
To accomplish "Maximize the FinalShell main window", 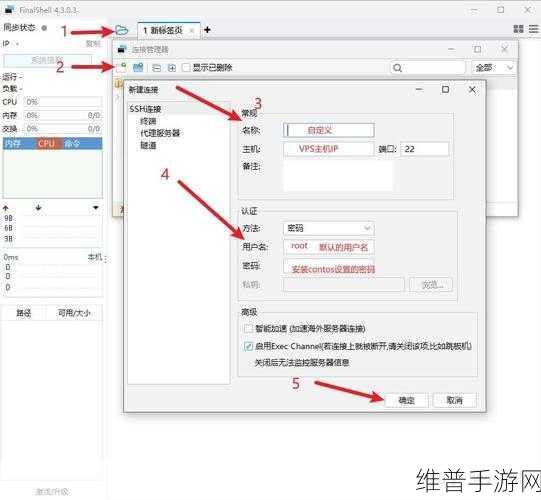I will point(501,10).
